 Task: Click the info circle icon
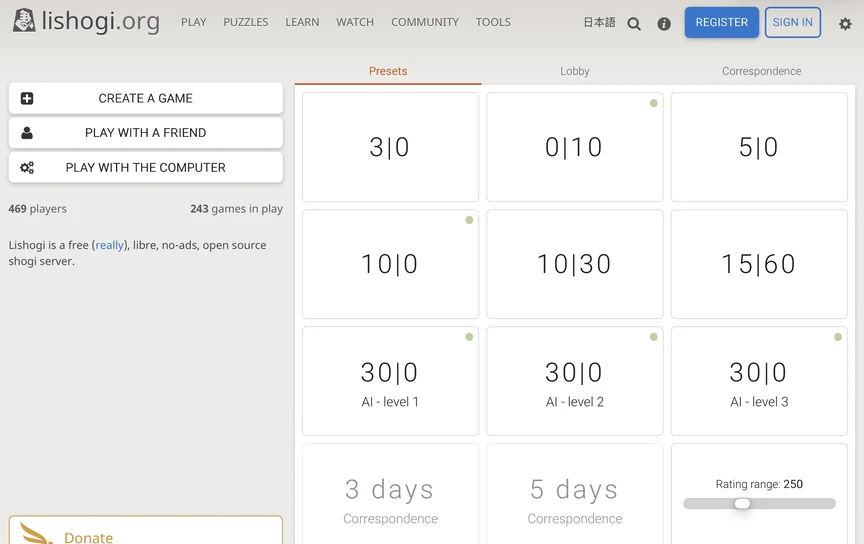tap(664, 23)
